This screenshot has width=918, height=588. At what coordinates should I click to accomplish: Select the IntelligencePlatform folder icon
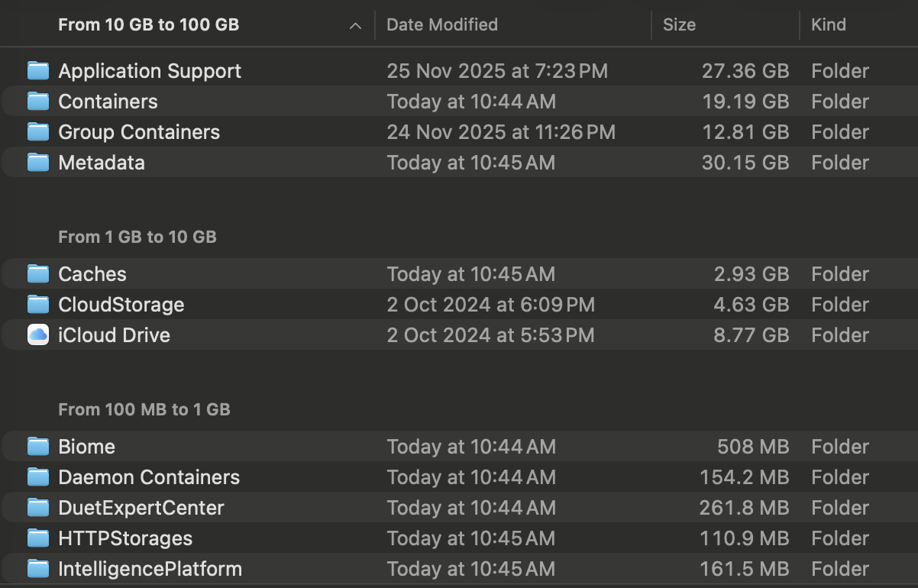click(38, 569)
